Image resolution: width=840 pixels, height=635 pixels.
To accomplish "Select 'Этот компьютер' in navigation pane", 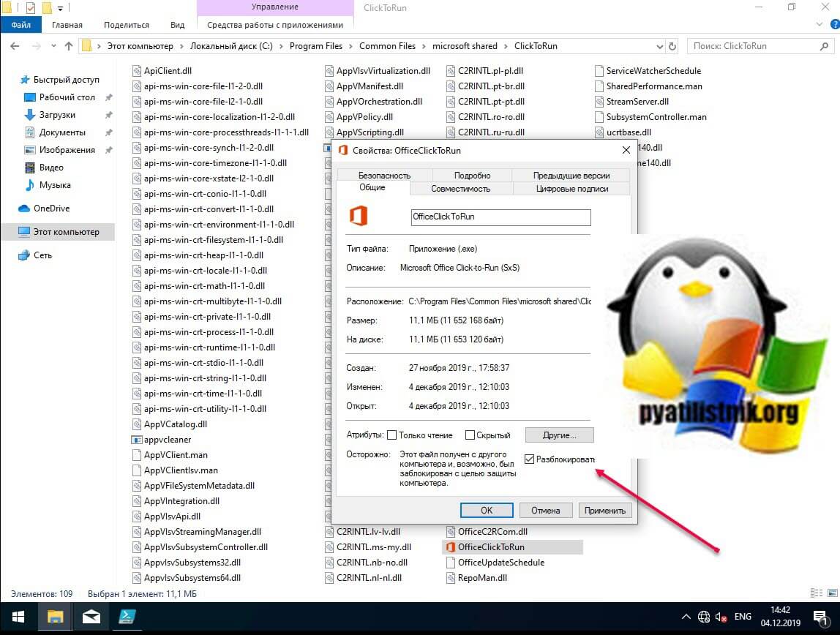I will (x=66, y=232).
